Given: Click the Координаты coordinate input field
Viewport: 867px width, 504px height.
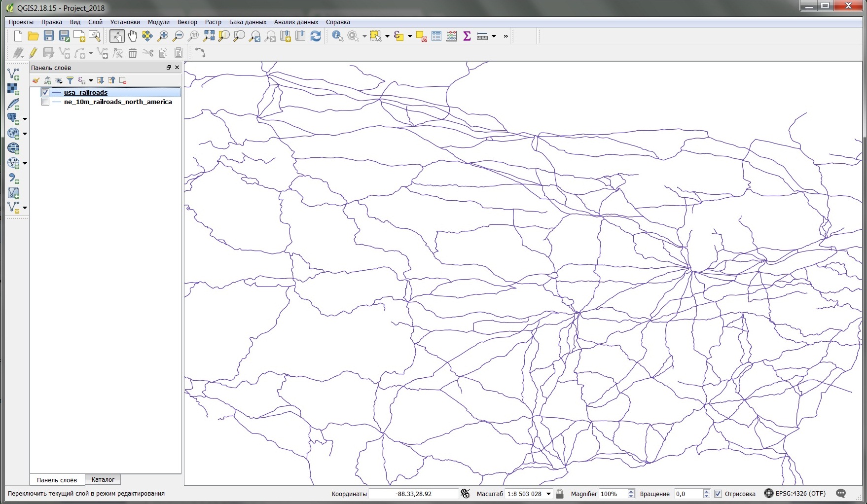Looking at the screenshot, I should click(x=413, y=494).
